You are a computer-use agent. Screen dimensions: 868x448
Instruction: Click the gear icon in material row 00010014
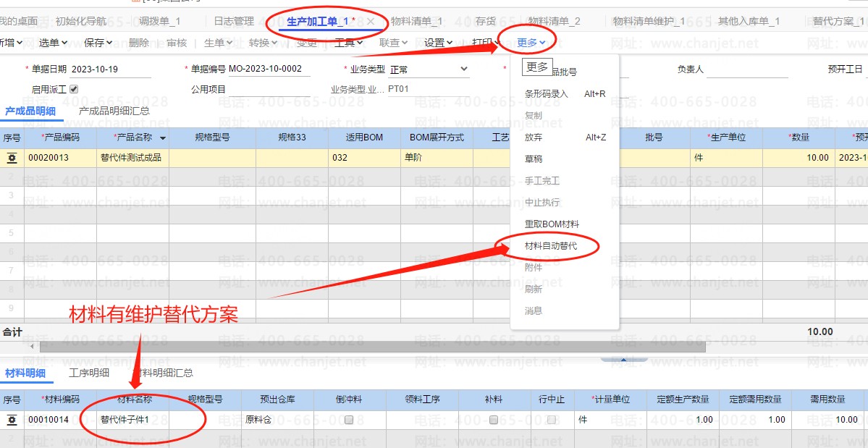coord(12,420)
